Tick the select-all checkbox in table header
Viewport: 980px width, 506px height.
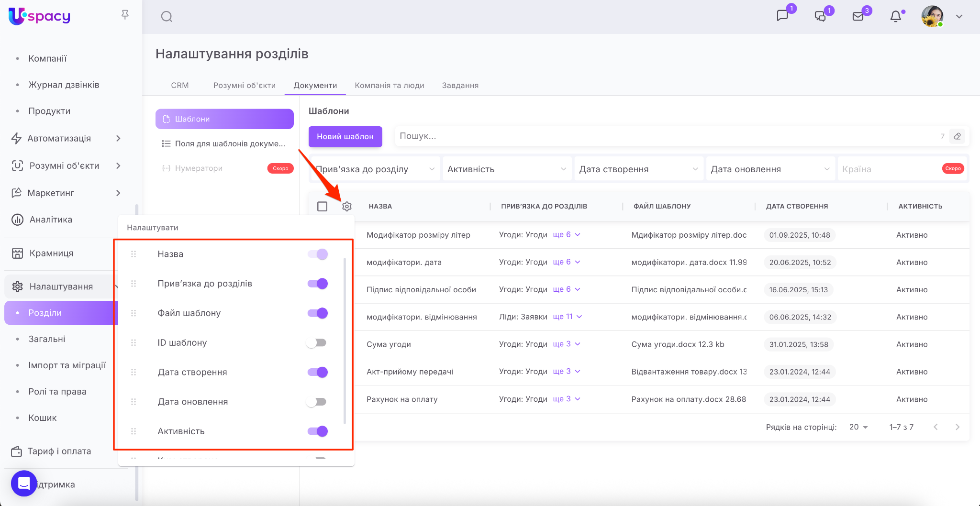pos(323,206)
